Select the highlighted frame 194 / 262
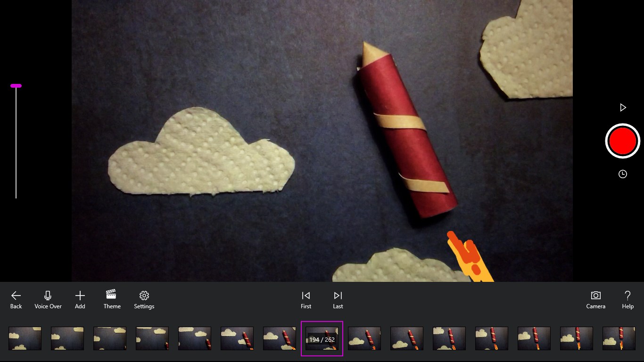Viewport: 644px width, 362px height. 322,339
